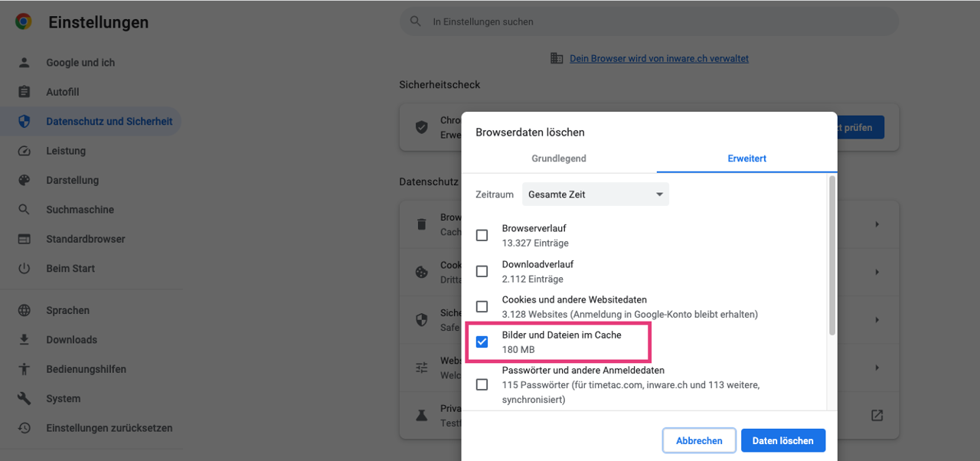Image resolution: width=980 pixels, height=461 pixels.
Task: Select the Erweitert tab
Action: pos(746,159)
